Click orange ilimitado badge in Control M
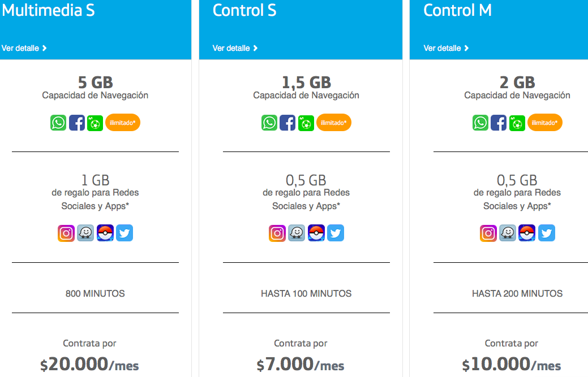This screenshot has height=377, width=588. (545, 122)
